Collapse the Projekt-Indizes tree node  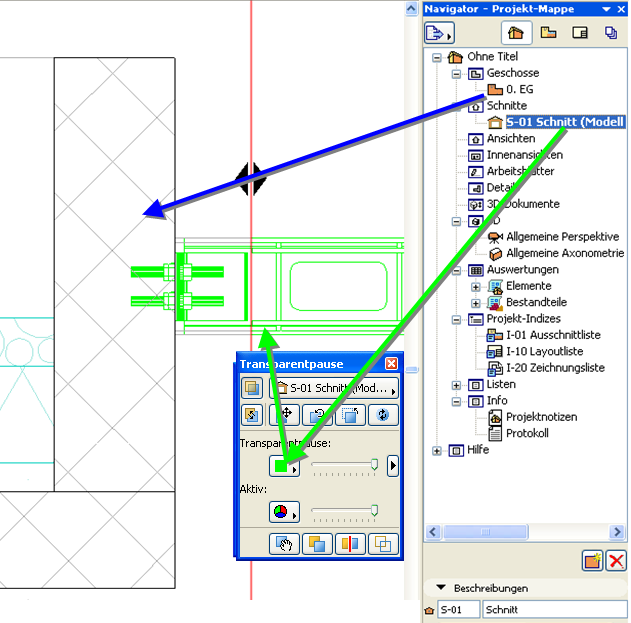(456, 320)
